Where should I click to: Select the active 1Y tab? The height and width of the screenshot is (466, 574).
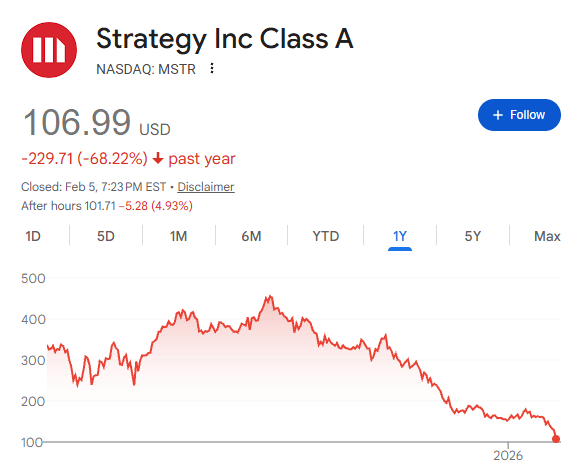(400, 236)
